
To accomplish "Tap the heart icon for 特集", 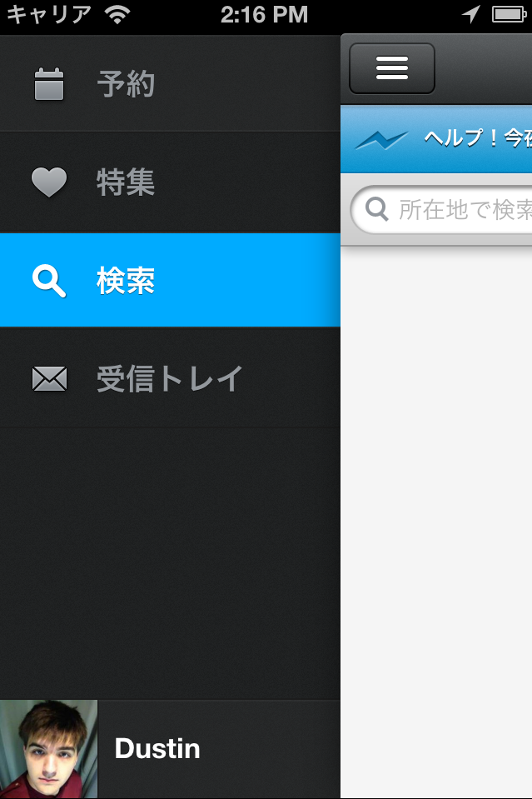I will click(x=49, y=182).
